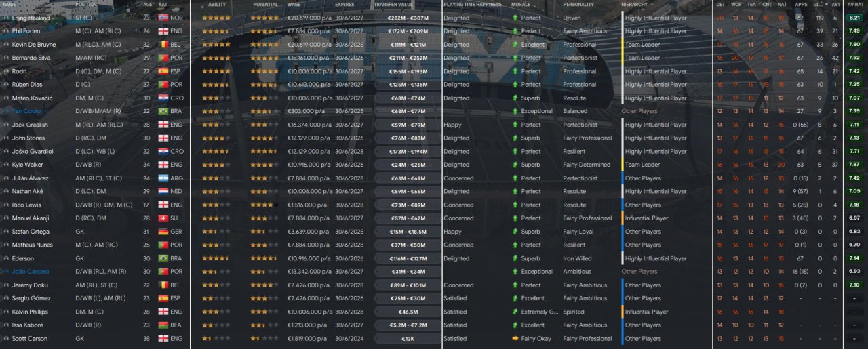Click Scott Carson's €12K transfer value
Image resolution: width=868 pixels, height=349 pixels.
point(408,339)
